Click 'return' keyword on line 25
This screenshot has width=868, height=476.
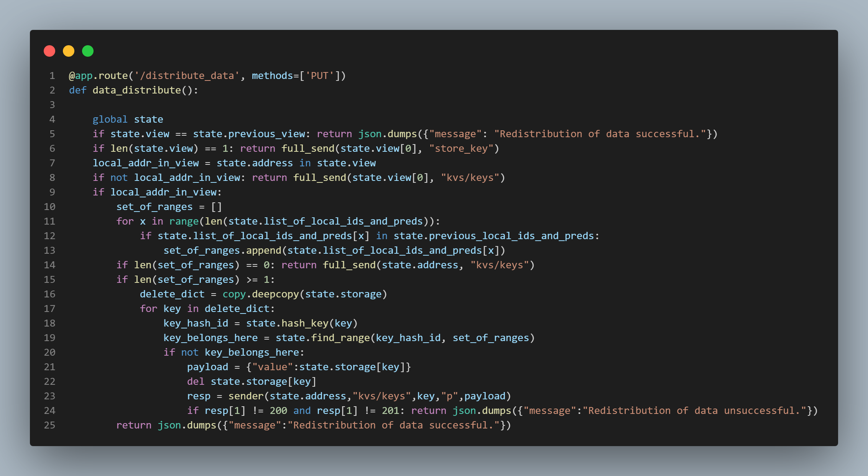pos(134,425)
